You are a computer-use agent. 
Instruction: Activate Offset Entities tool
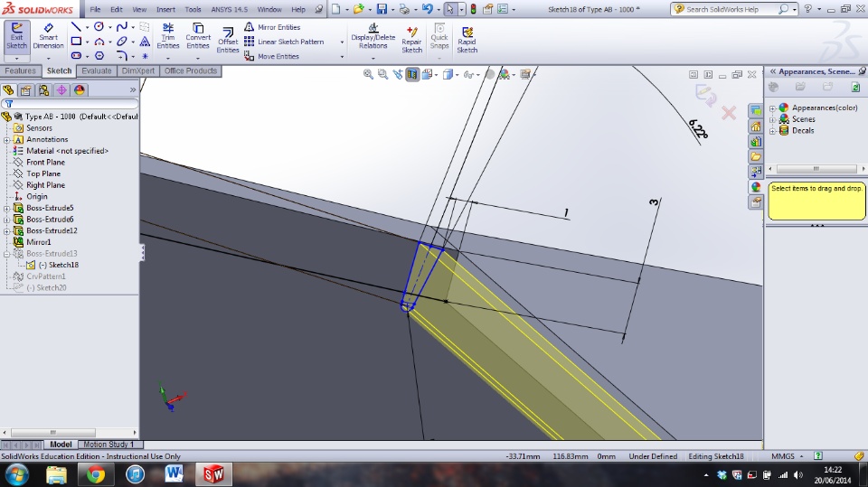pos(228,40)
